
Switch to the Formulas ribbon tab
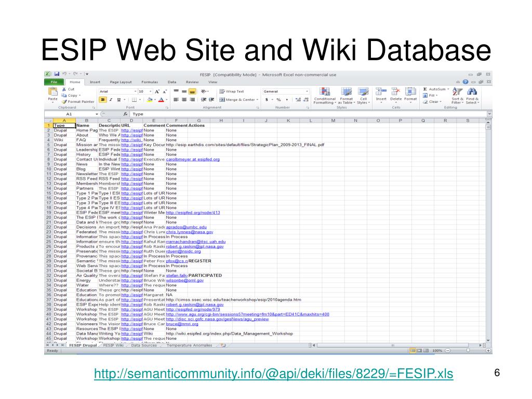click(150, 82)
